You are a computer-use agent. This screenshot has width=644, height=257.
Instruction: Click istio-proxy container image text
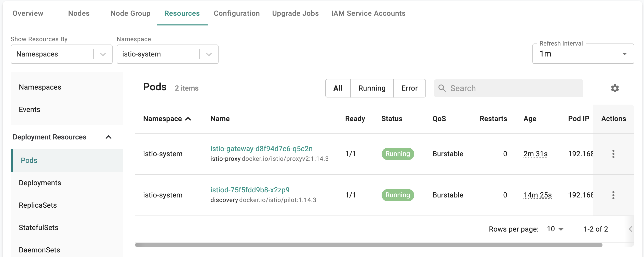(x=270, y=159)
